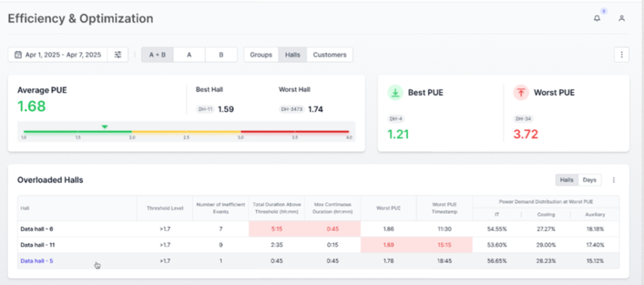Sort by Total Duration Above Threshold header
Image resolution: width=644 pixels, height=285 pixels.
coord(277,208)
